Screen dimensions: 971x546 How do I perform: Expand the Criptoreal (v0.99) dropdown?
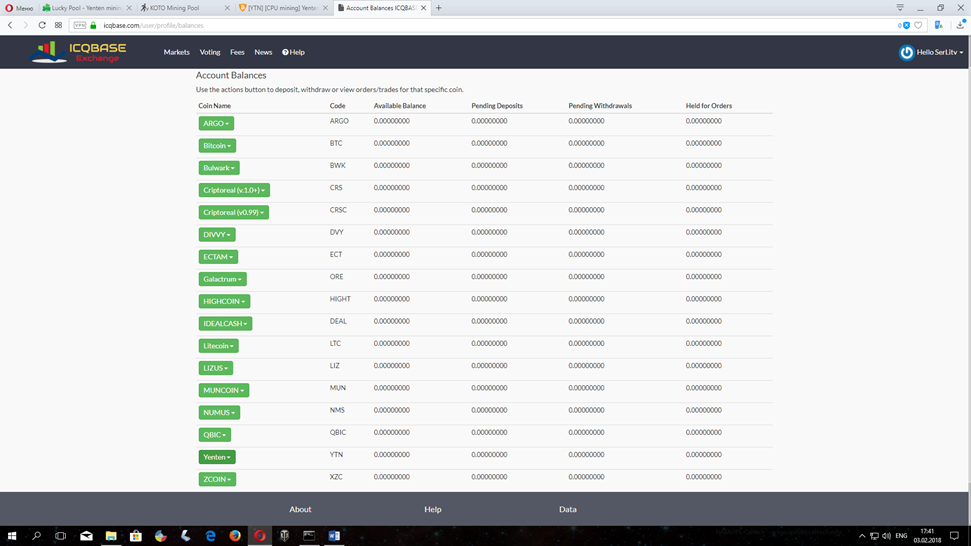233,212
